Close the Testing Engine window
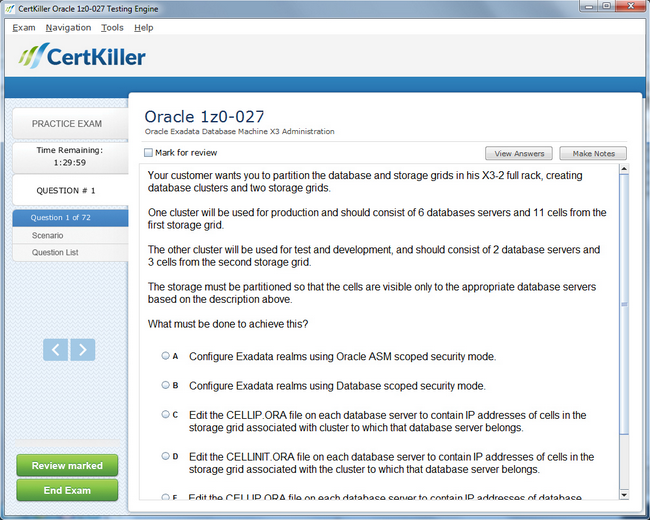 click(x=631, y=6)
